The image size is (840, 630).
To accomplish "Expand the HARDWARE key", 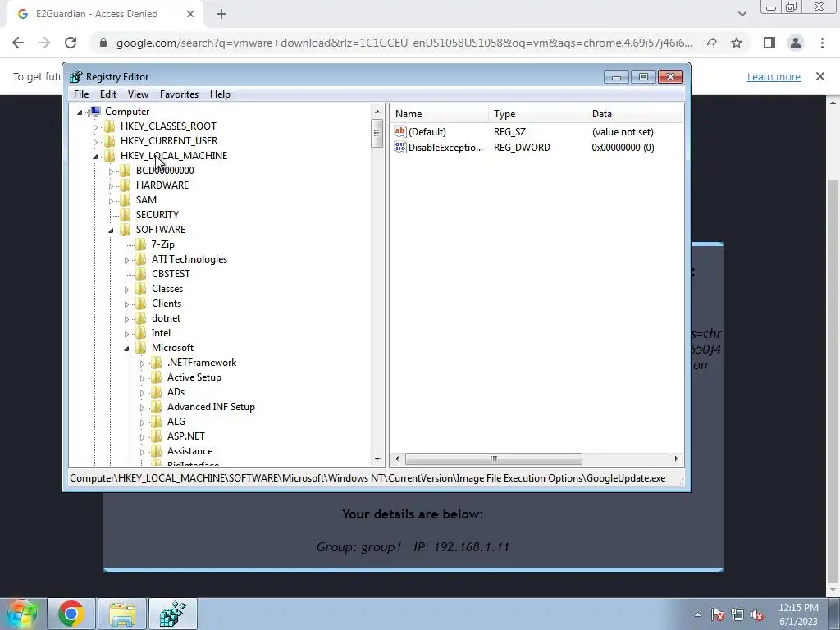I will tap(111, 186).
